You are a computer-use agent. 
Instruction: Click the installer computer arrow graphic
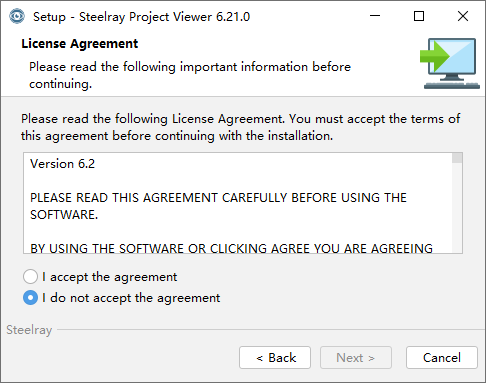click(450, 63)
